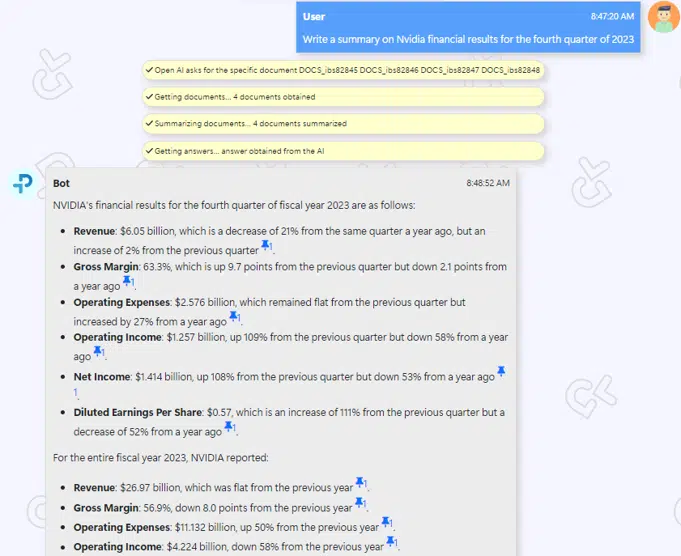The image size is (681, 556).
Task: Click the Bot logo avatar
Action: (23, 183)
